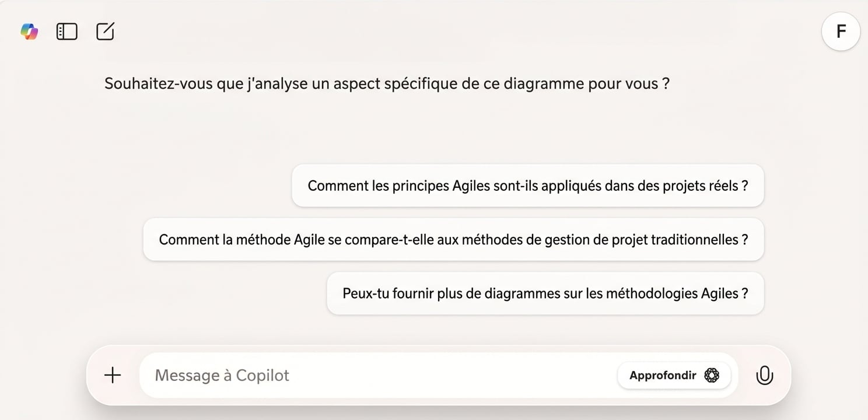Select the Agile versus traditional methods suggestion

click(x=453, y=239)
